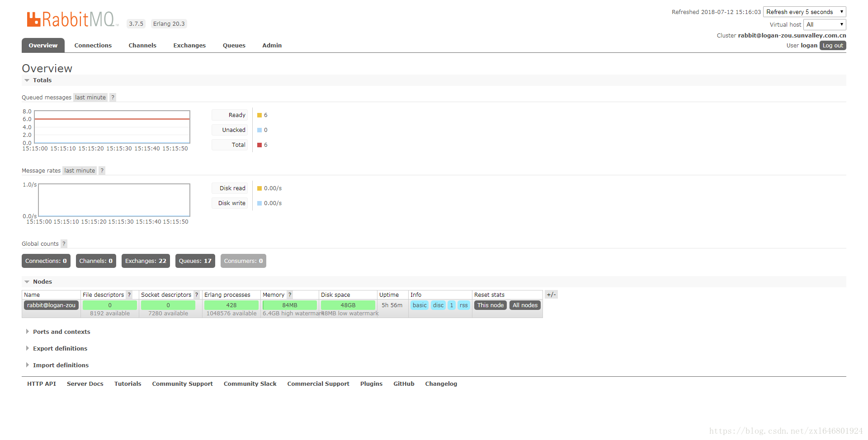
Task: Toggle node table columns with +/-
Action: coord(551,295)
